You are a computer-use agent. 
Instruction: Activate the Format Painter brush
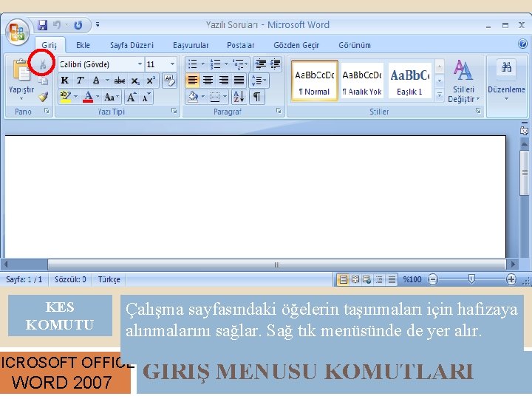coord(43,97)
